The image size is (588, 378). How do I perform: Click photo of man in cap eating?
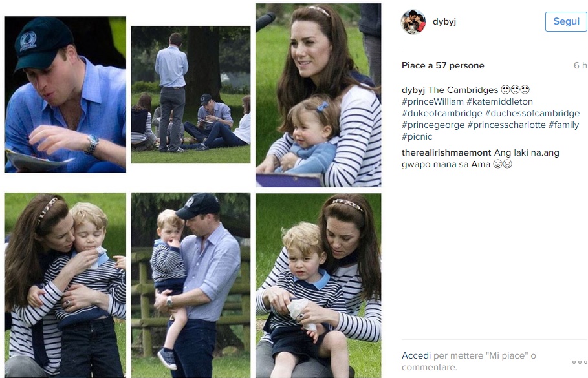tap(65, 94)
